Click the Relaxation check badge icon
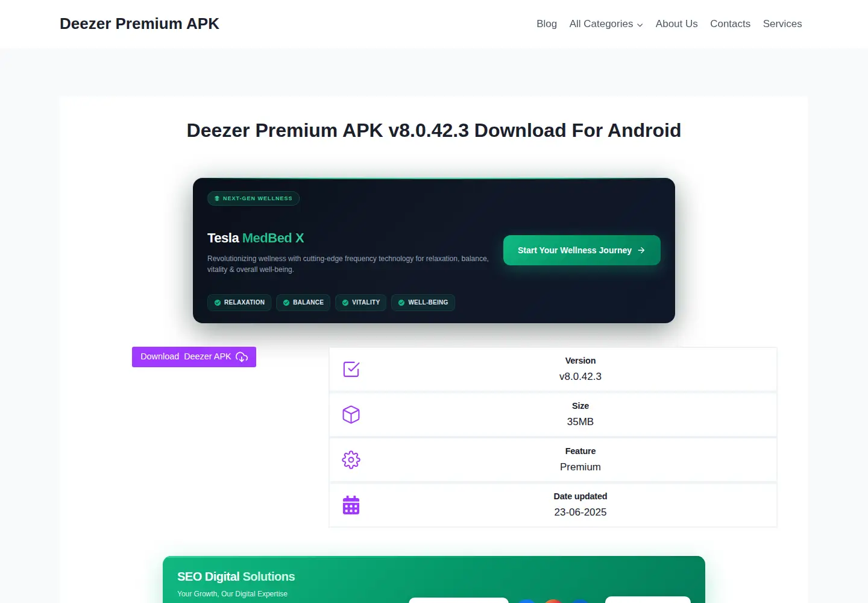 coord(218,303)
